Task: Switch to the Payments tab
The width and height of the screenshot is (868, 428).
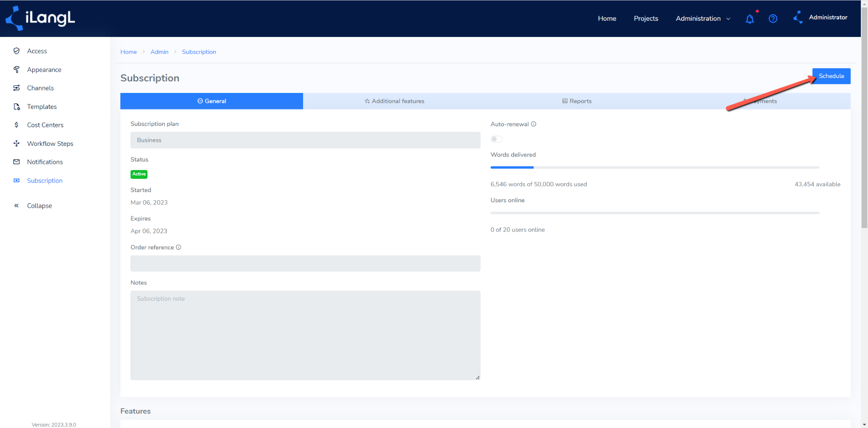Action: (759, 101)
